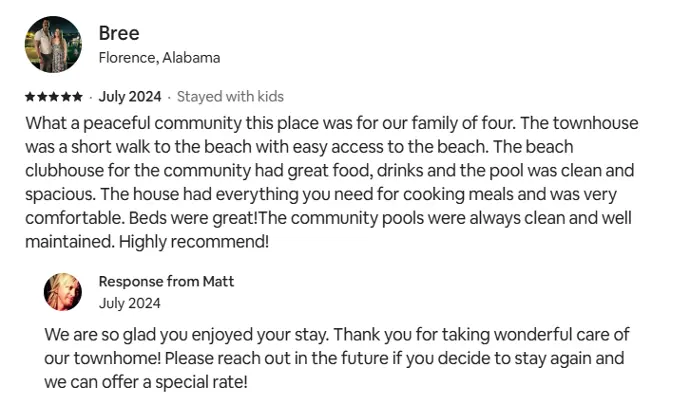
Task: Open Bree's circular profile photo
Action: [x=53, y=44]
